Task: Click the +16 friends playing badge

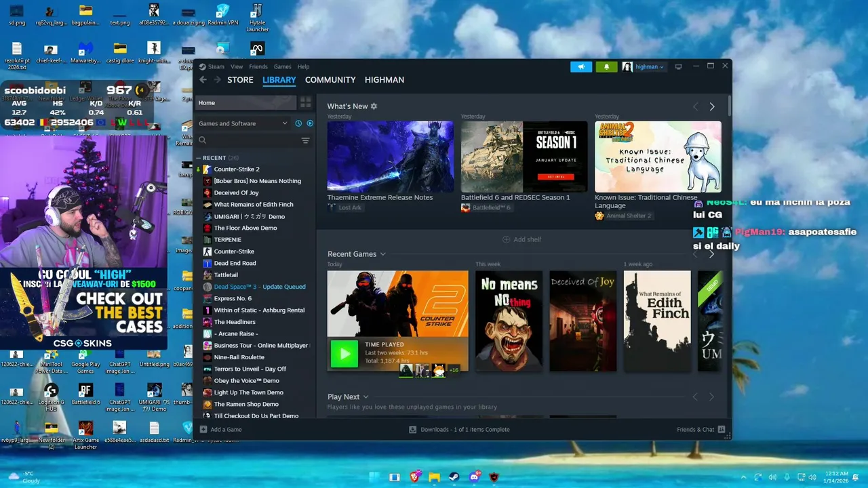Action: click(454, 370)
